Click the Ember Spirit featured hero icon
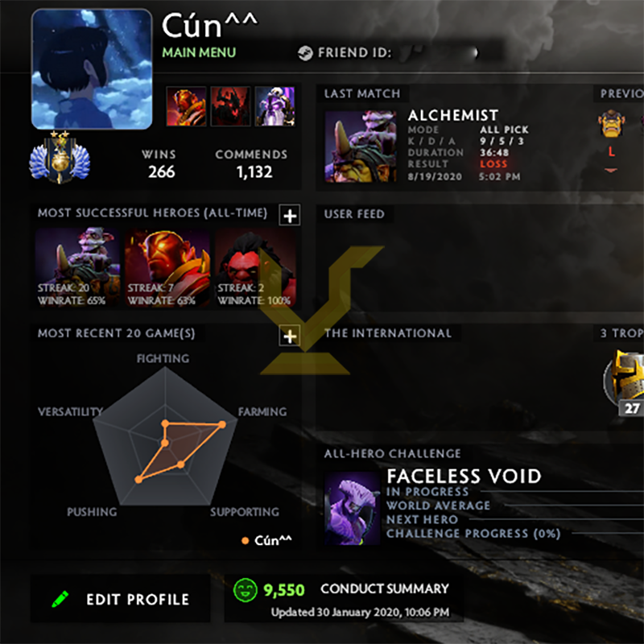This screenshot has width=644, height=644. click(186, 106)
